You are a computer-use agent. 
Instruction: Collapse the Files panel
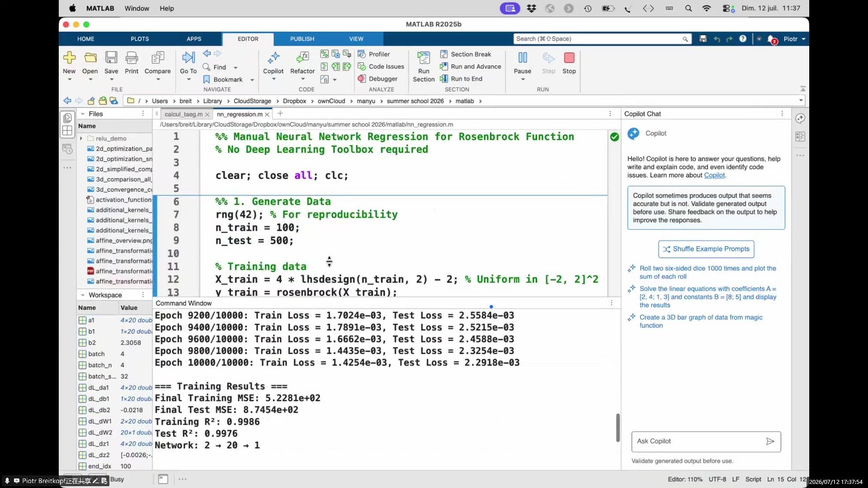coord(83,114)
